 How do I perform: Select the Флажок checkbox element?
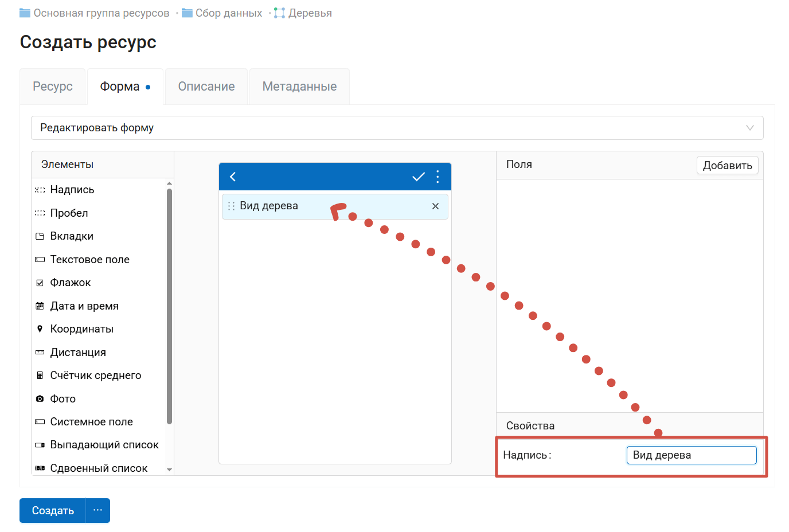pyautogui.click(x=70, y=283)
